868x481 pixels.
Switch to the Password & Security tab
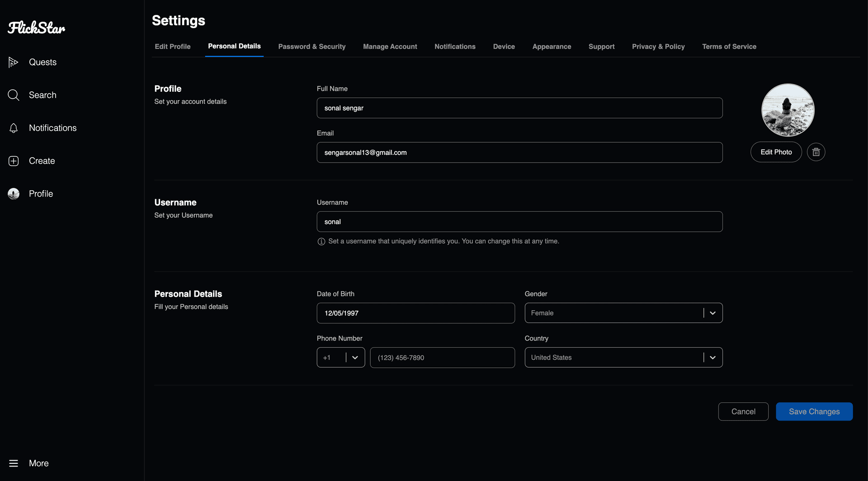point(311,47)
